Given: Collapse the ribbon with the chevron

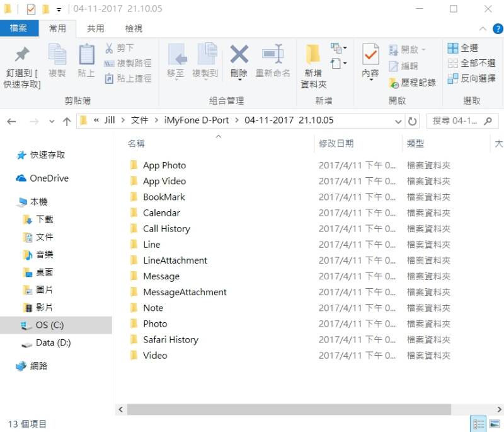Looking at the screenshot, I should (x=483, y=29).
